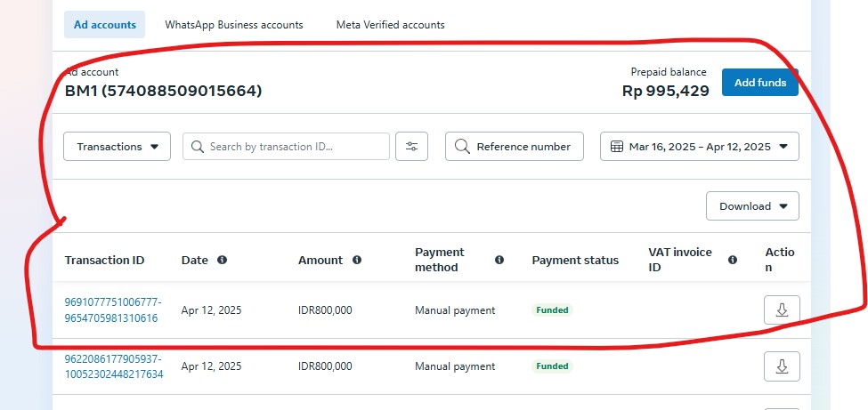868x410 pixels.
Task: Download receipt for first Apr 12 transaction
Action: tap(782, 310)
